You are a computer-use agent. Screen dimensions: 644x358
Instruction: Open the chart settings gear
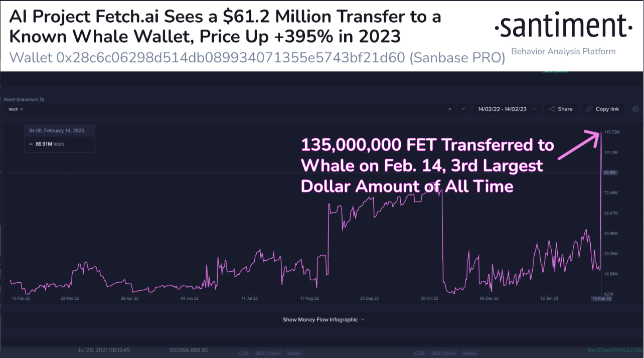pyautogui.click(x=635, y=109)
